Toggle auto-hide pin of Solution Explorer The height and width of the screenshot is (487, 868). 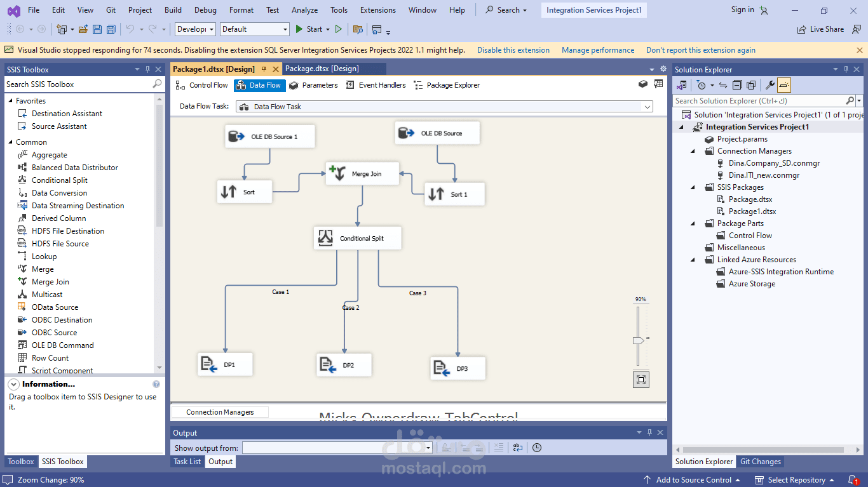point(845,69)
